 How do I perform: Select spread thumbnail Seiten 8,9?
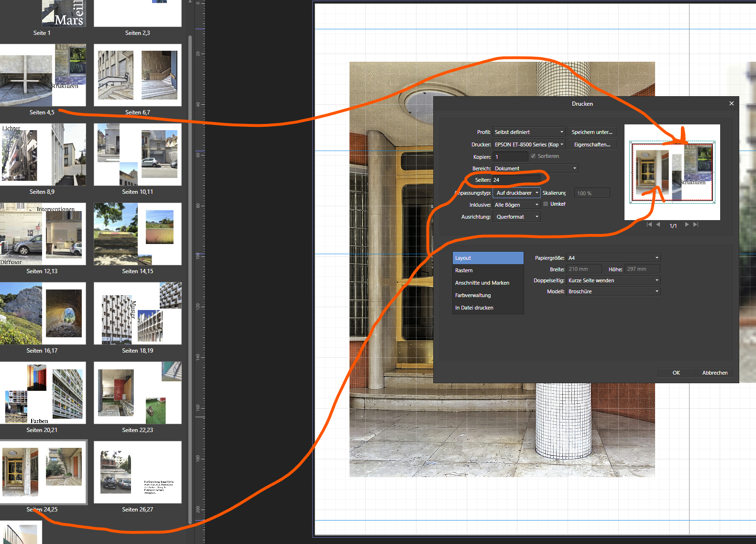(43, 155)
